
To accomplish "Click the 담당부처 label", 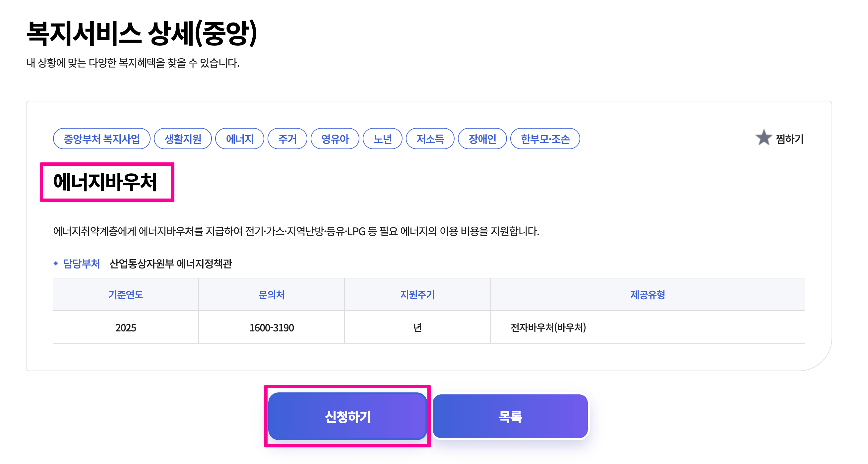I will tap(81, 264).
